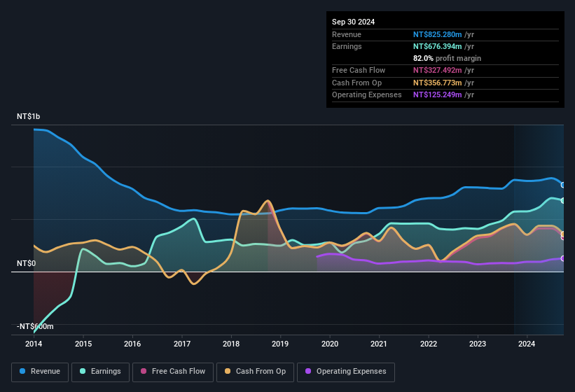Screen dimensions: 575x392
Task: Click the 2021 x-axis label
Action: 379,344
